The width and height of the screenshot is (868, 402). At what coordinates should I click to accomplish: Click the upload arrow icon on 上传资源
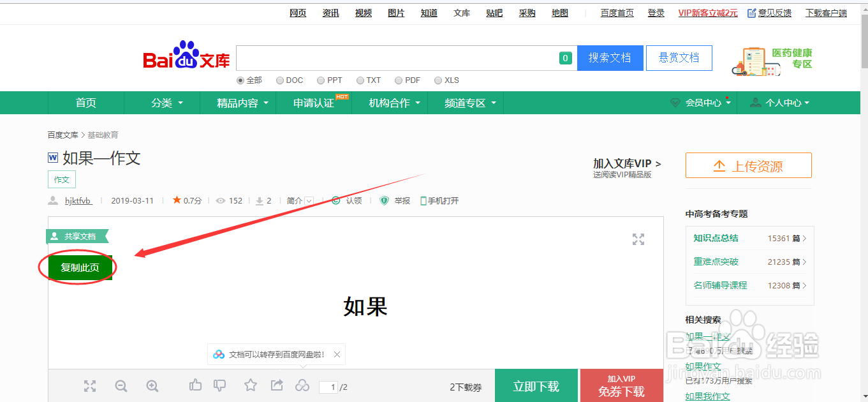coord(719,167)
